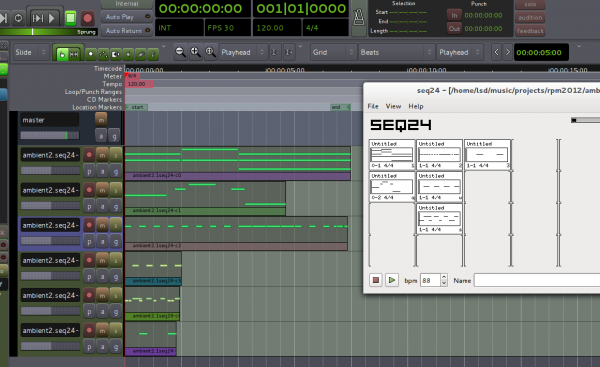Click the solo alert button

coord(530,4)
